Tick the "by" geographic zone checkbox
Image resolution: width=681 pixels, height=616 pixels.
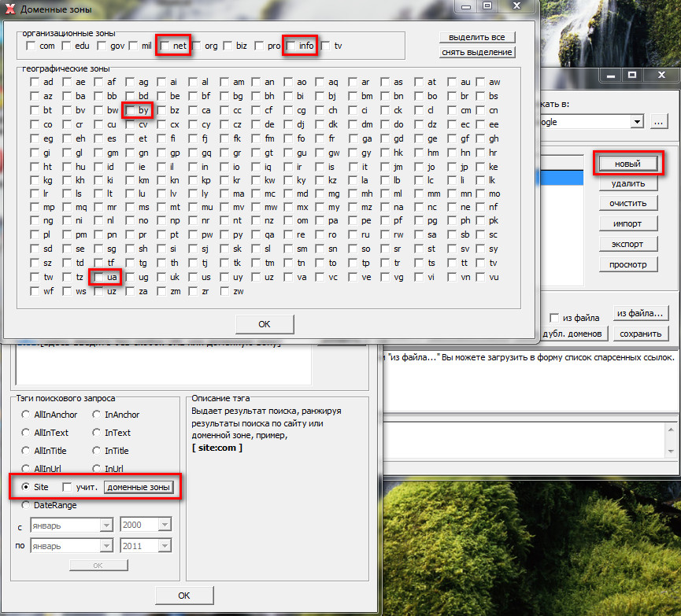click(131, 111)
